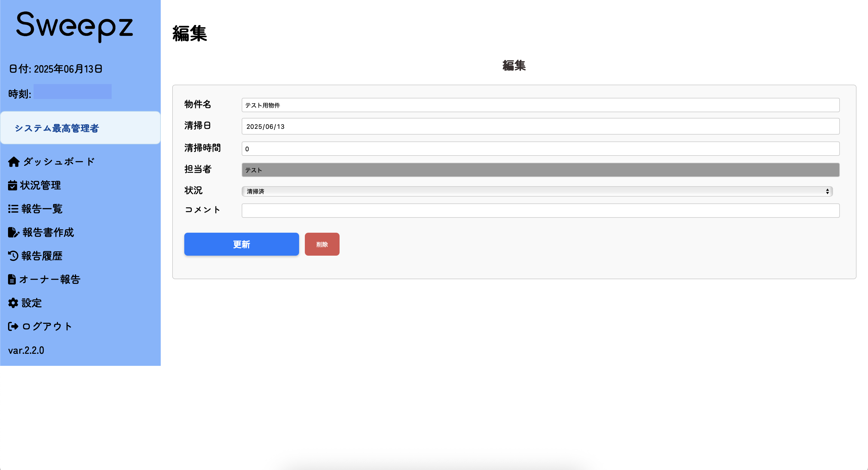
Task: Click the list icon beside 報告一覧
Action: (13, 209)
